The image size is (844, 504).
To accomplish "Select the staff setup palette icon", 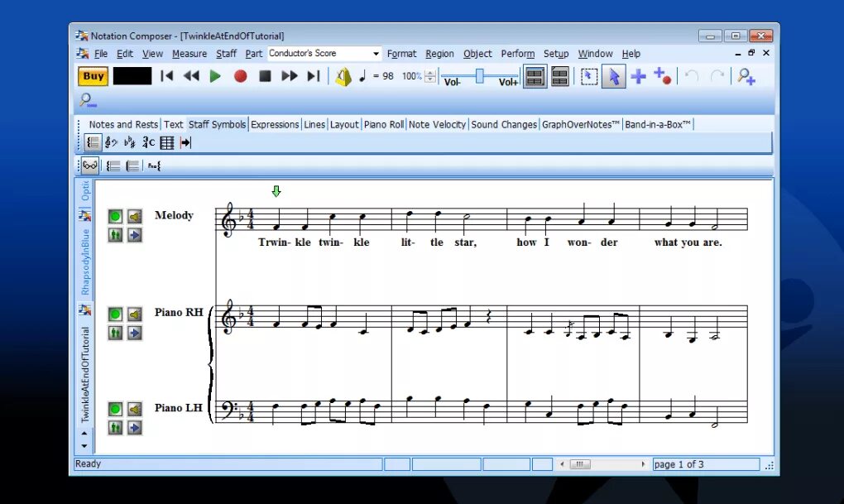I will [x=93, y=142].
